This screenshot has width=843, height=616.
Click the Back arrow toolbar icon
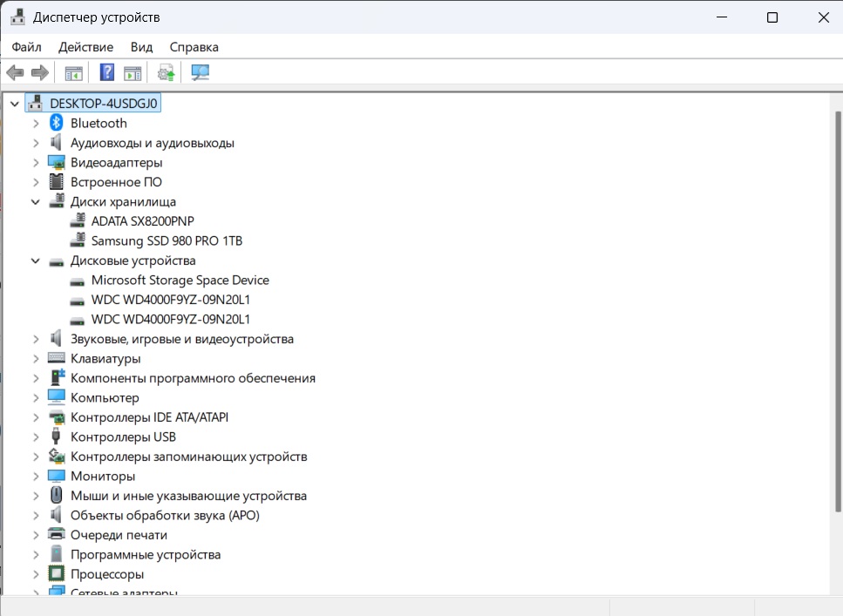click(15, 72)
